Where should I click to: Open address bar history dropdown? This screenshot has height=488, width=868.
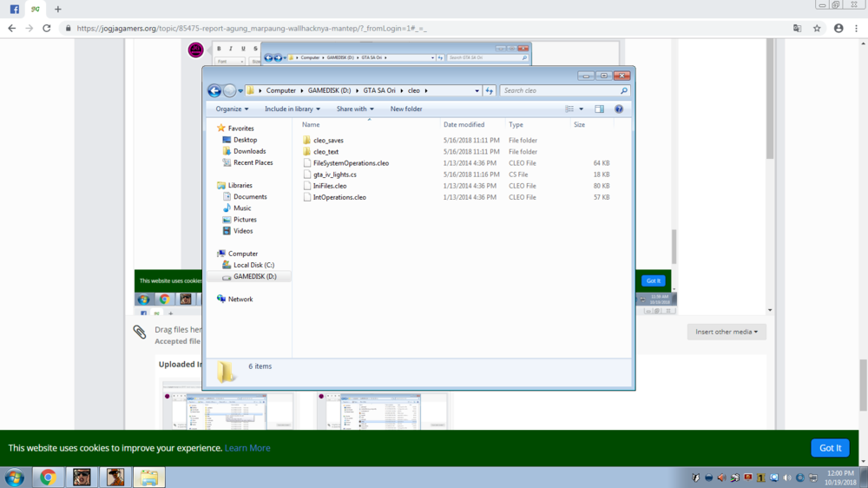[x=477, y=90]
